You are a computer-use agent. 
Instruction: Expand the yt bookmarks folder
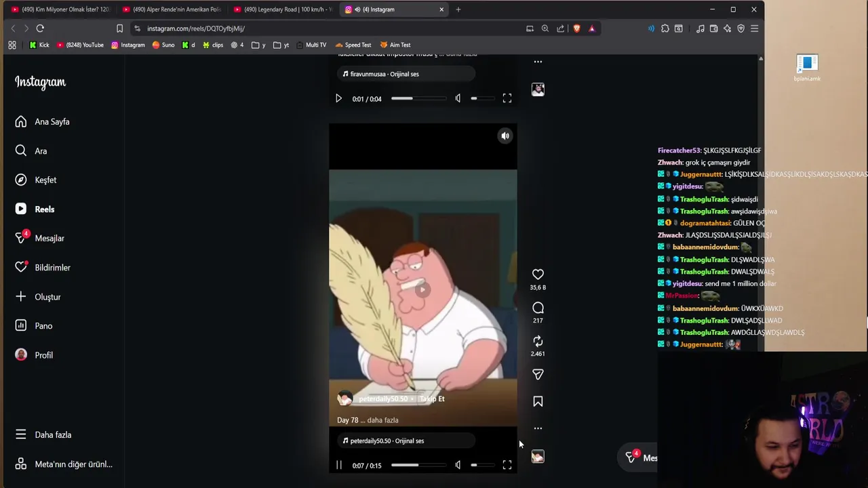pyautogui.click(x=281, y=45)
